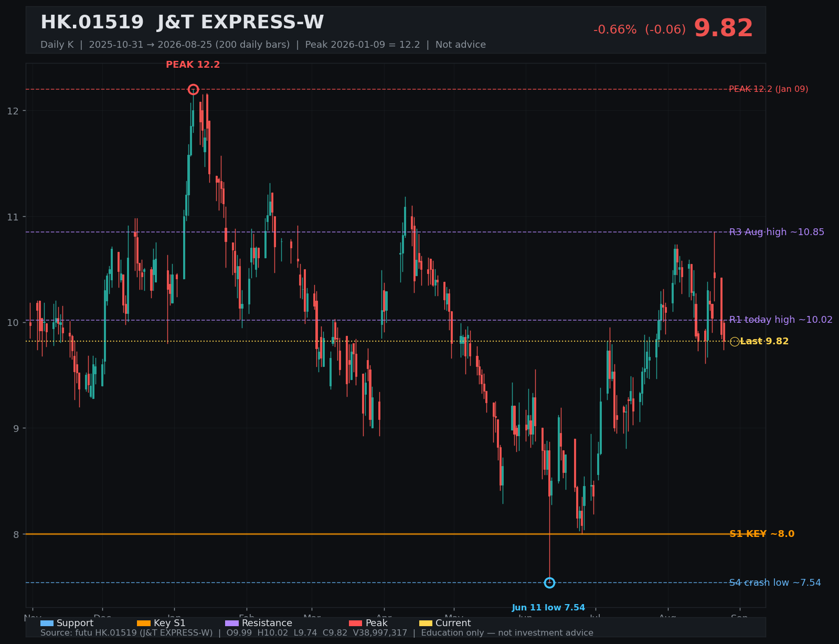Click the 'Daily K' subtitle line
Image resolution: width=839 pixels, height=644 pixels.
coord(263,45)
